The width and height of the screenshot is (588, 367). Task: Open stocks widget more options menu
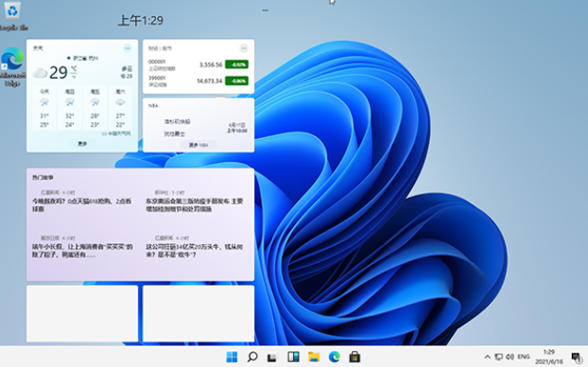[x=244, y=48]
